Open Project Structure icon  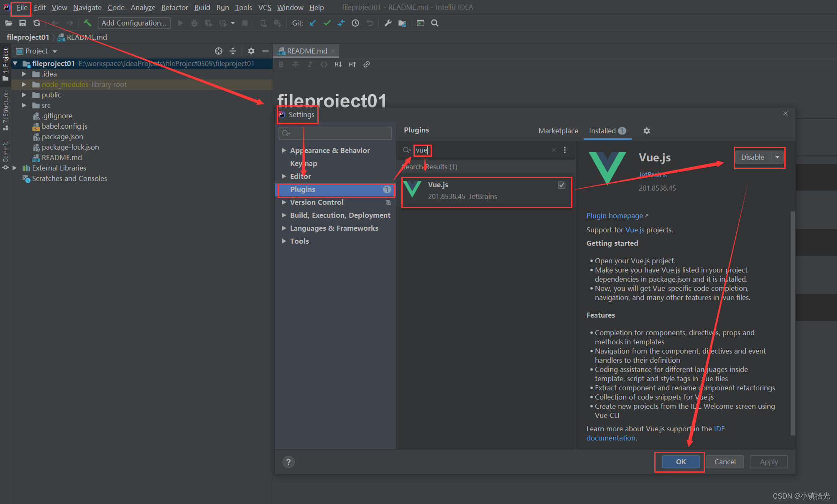(402, 23)
